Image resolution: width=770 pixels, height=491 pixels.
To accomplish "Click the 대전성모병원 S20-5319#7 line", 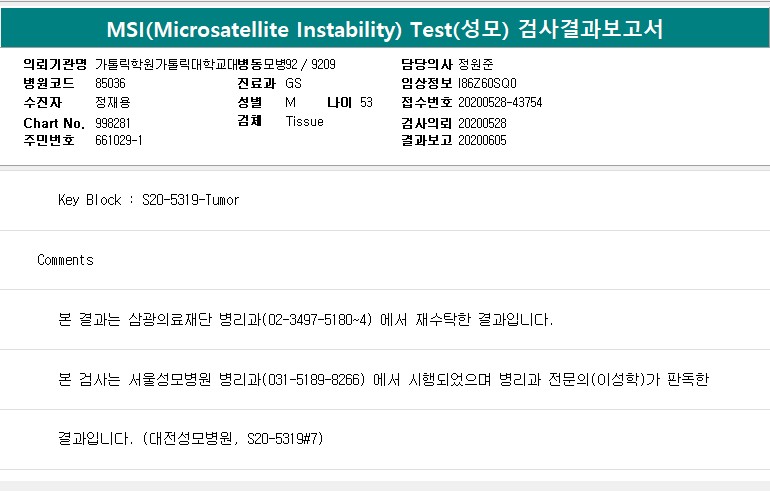I will click(192, 439).
